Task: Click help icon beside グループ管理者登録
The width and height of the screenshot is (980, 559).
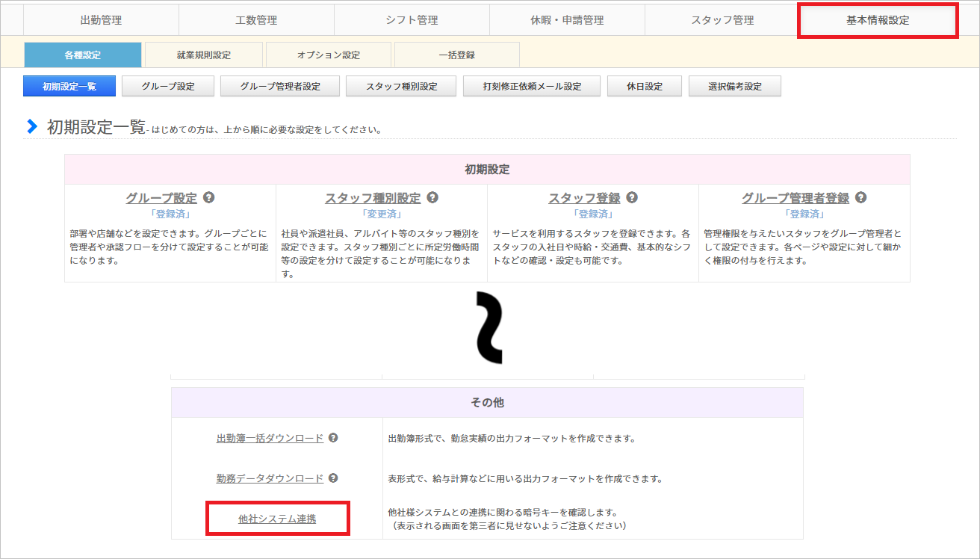Action: point(860,197)
